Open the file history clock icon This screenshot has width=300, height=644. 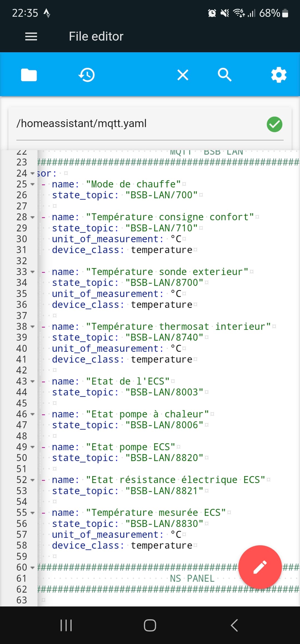click(x=87, y=75)
